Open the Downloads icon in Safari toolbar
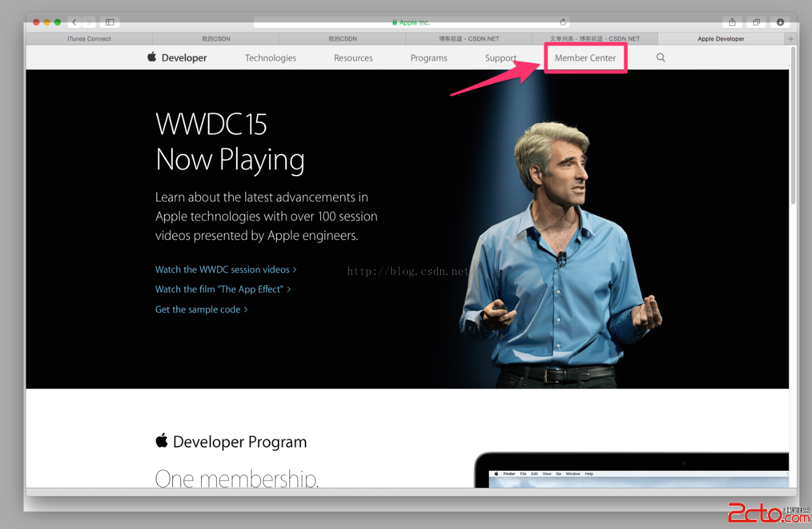This screenshot has height=529, width=812. [780, 22]
